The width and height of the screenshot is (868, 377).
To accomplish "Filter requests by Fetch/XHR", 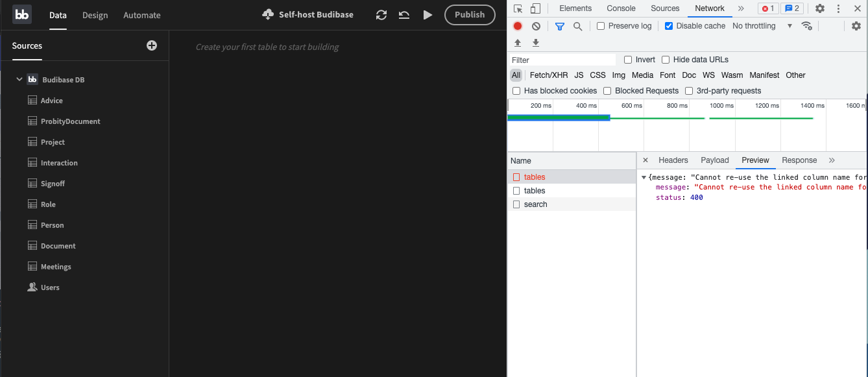I will pyautogui.click(x=549, y=75).
